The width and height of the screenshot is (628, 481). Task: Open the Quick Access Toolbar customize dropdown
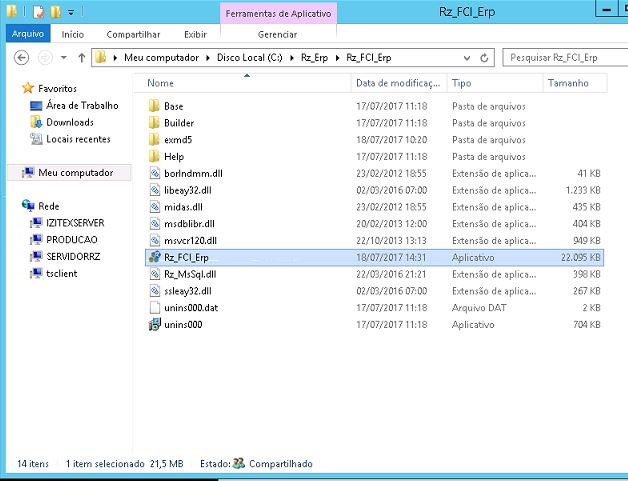[x=71, y=13]
